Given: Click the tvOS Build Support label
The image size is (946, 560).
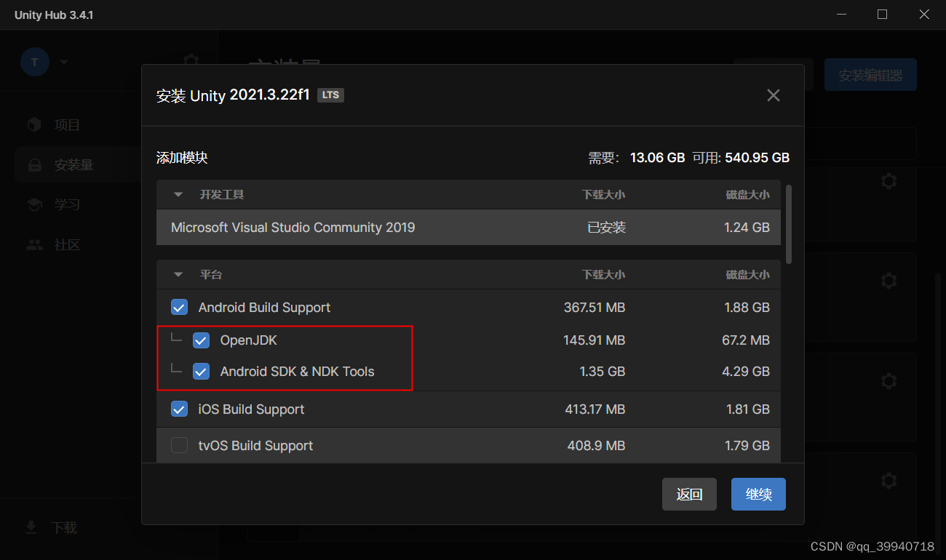Looking at the screenshot, I should pos(256,446).
